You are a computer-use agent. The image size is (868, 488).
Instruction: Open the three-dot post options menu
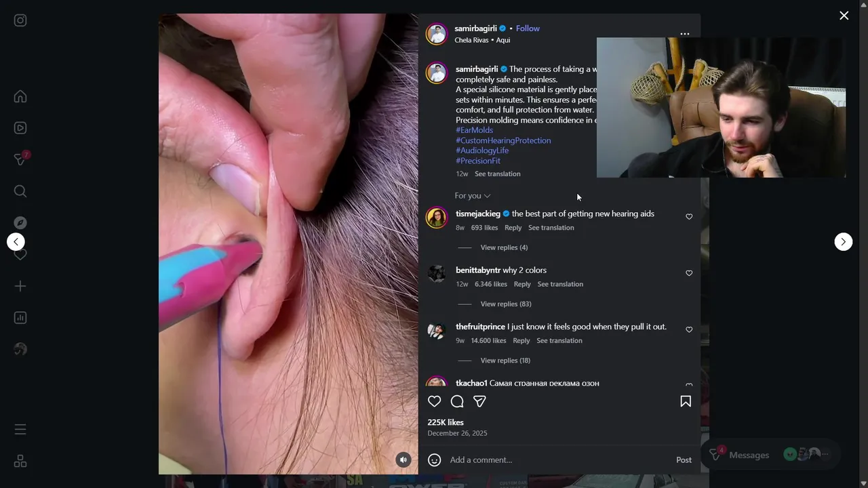tap(685, 34)
